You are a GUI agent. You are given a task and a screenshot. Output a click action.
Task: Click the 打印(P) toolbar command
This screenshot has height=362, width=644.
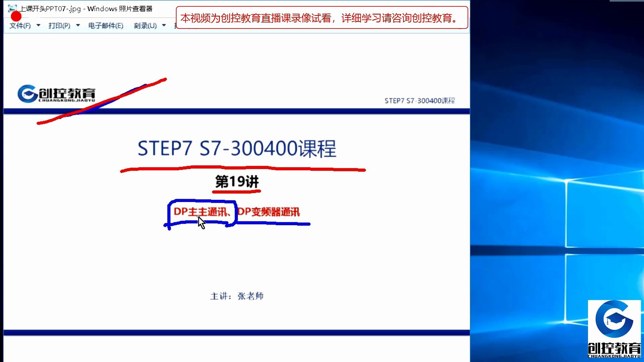coord(59,25)
